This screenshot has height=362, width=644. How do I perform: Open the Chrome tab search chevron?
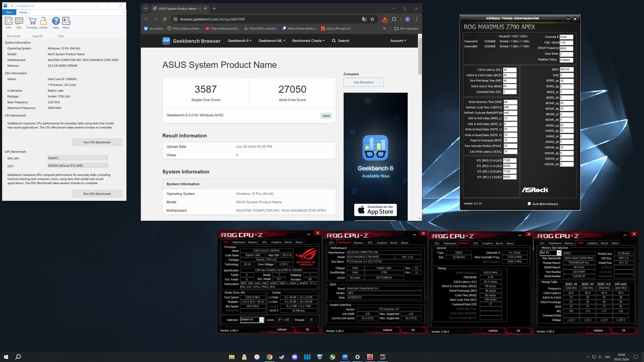pos(146,8)
